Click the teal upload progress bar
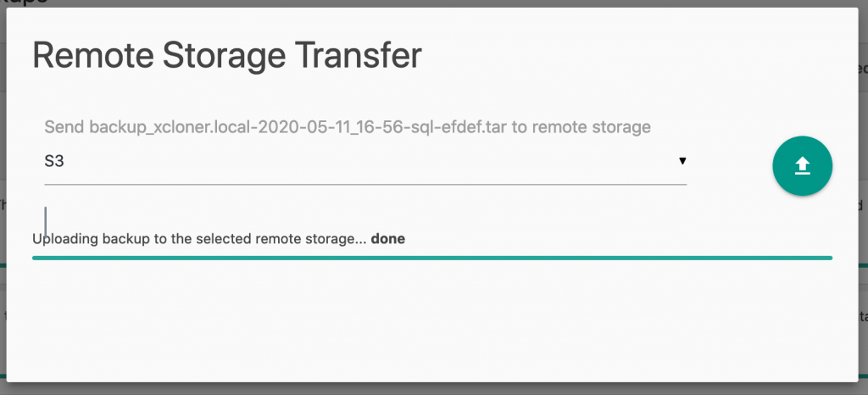Viewport: 868px width, 395px height. [x=432, y=258]
